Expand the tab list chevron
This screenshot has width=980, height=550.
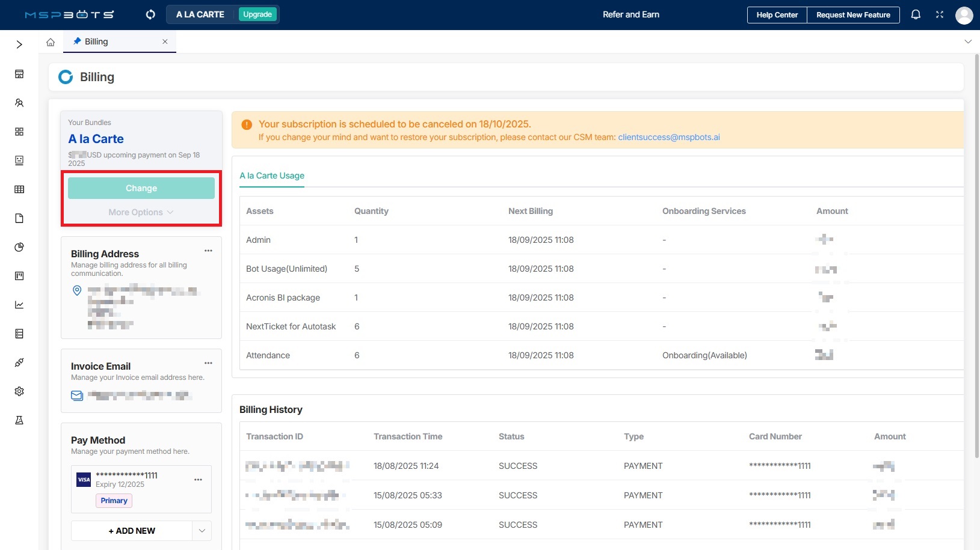click(x=968, y=41)
